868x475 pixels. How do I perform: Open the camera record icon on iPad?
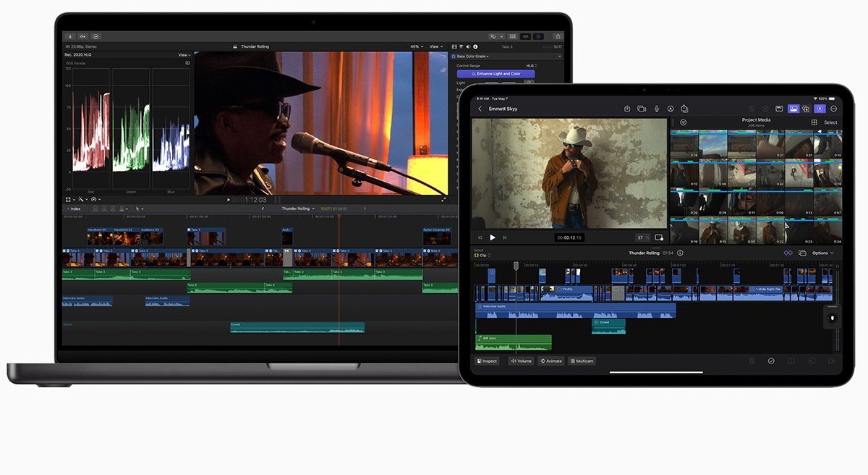pos(642,109)
